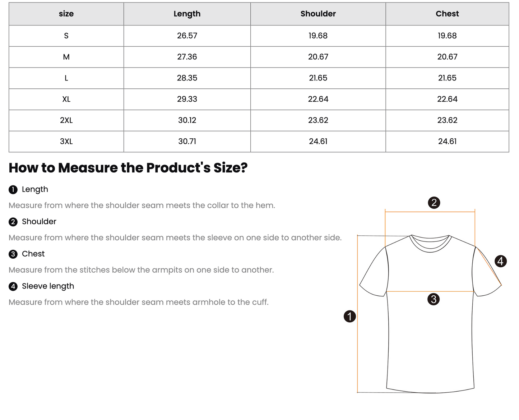This screenshot has width=519, height=420.
Task: Click the 2XL chest value 23.62
Action: (x=447, y=120)
